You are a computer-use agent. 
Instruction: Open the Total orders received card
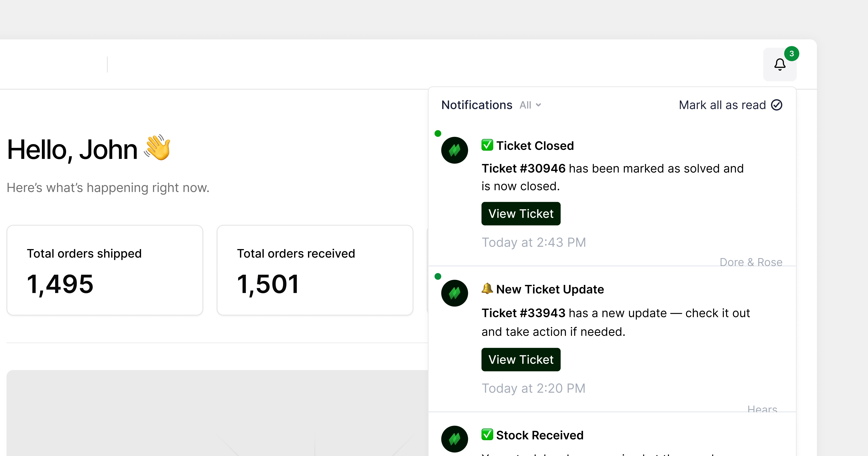315,270
